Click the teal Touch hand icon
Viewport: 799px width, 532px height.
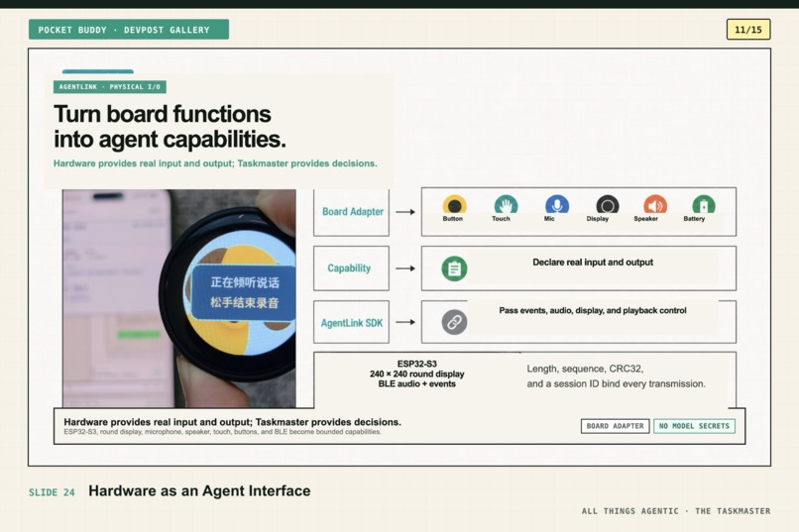coord(505,204)
